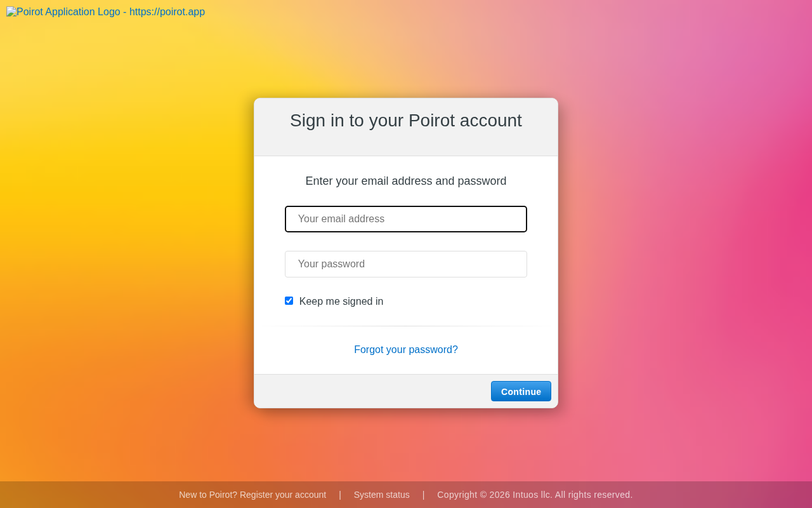The image size is (812, 508).
Task: Uncheck the "Keep me signed in" checkbox
Action: (x=289, y=301)
